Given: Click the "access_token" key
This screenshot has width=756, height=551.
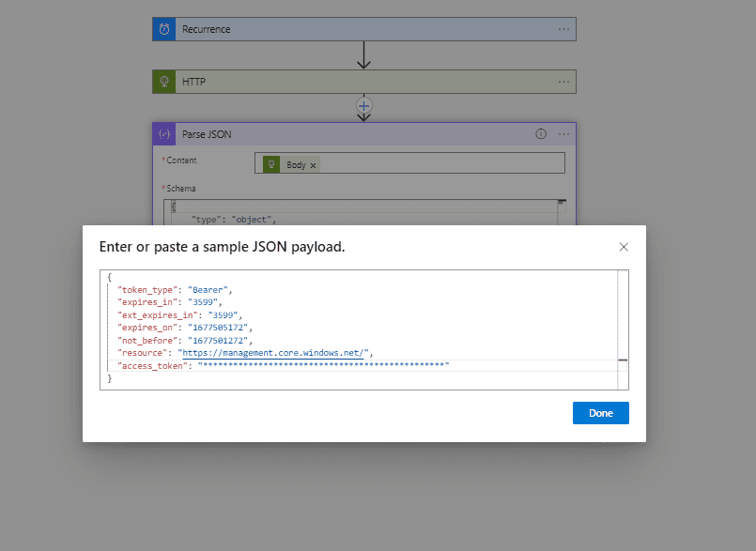Looking at the screenshot, I should pos(152,366).
